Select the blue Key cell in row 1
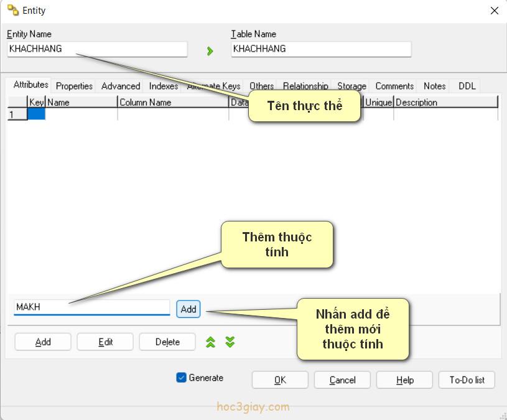507x420 pixels. (x=36, y=114)
